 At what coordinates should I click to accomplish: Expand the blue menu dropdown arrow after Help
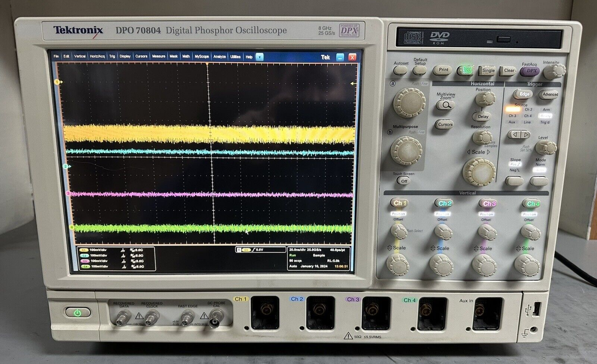tap(259, 57)
